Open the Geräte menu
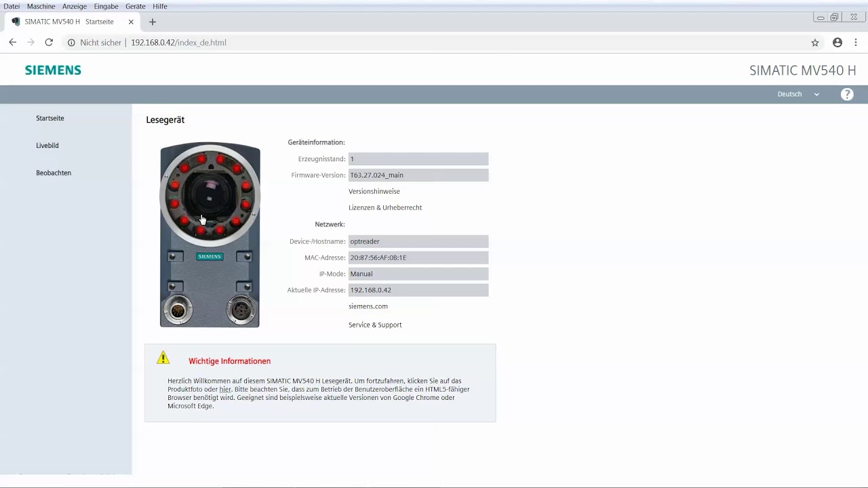 point(136,6)
